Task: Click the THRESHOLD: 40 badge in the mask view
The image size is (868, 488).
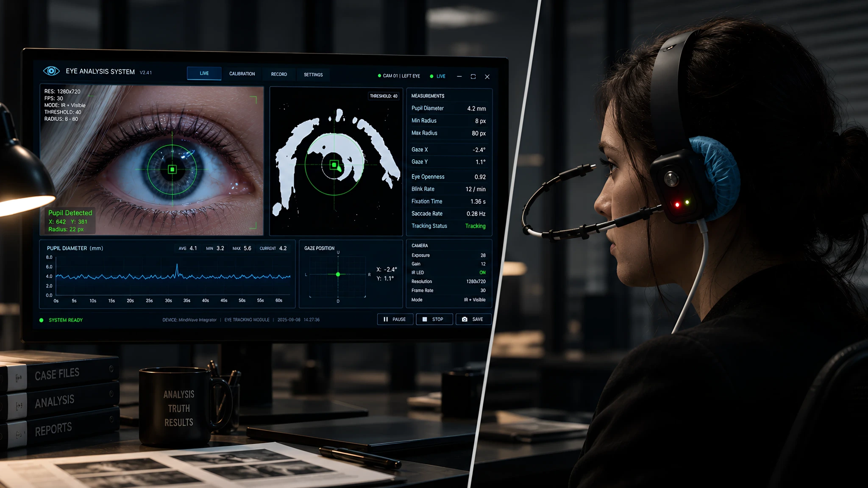Action: (384, 96)
